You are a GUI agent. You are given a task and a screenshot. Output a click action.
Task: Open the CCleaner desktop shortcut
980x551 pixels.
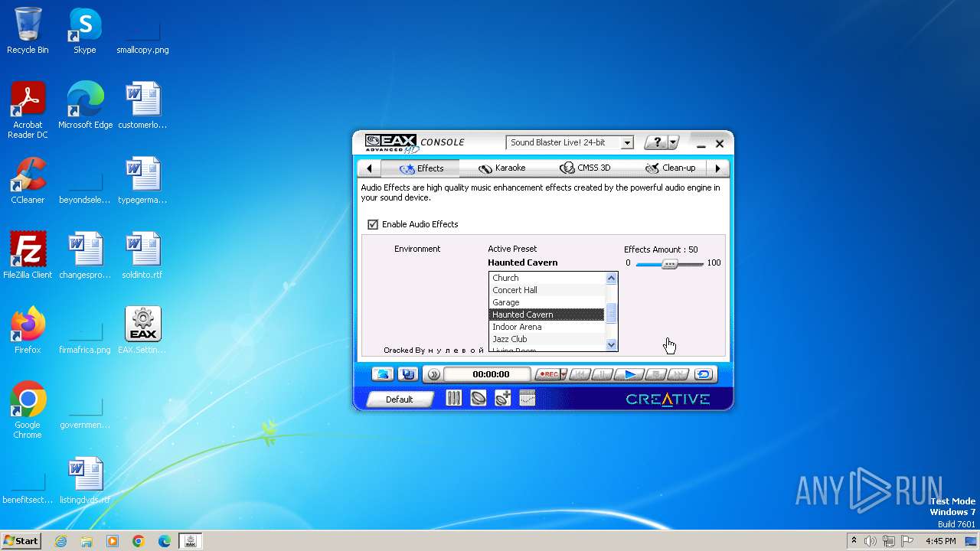click(28, 181)
